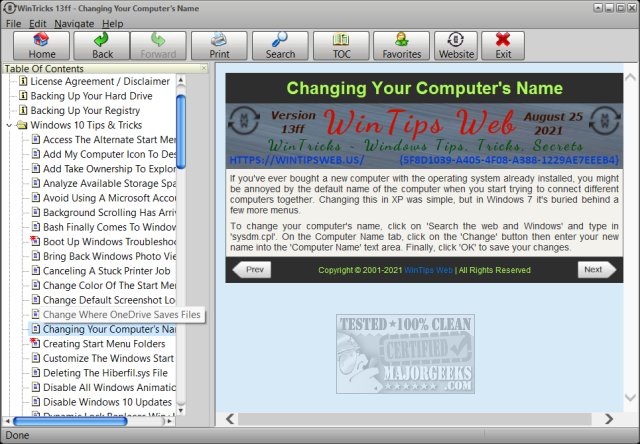The image size is (640, 444).
Task: Open the HTTPS://WINTIPSWEB.US/ link
Action: 297,160
